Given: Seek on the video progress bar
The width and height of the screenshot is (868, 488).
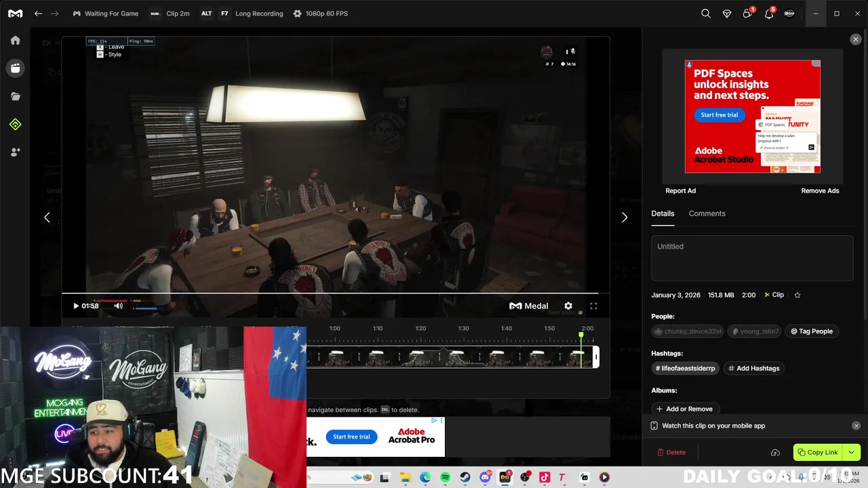Looking at the screenshot, I should 330,293.
